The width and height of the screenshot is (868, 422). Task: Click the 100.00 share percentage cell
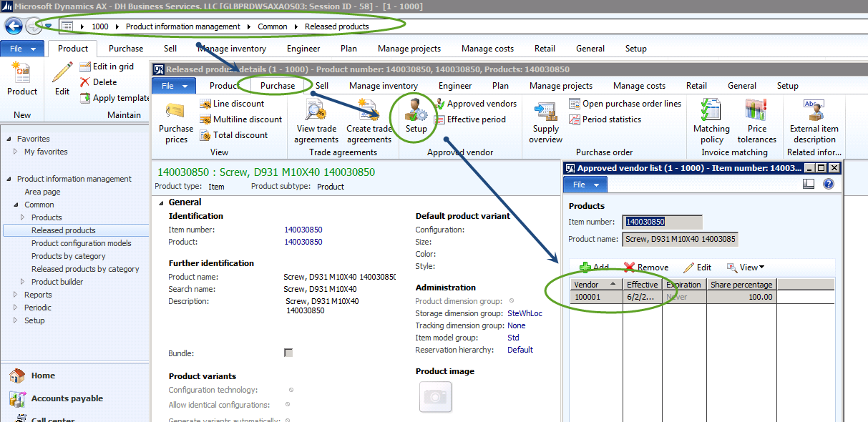pos(741,297)
